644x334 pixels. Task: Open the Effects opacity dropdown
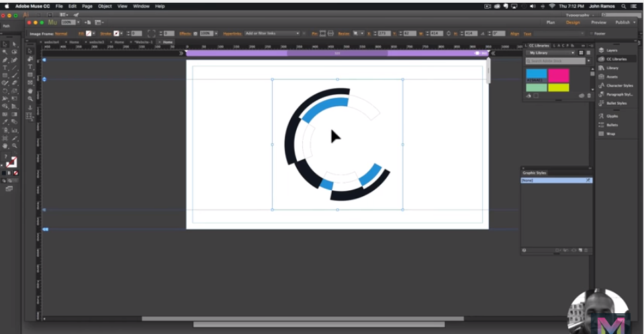[216, 34]
